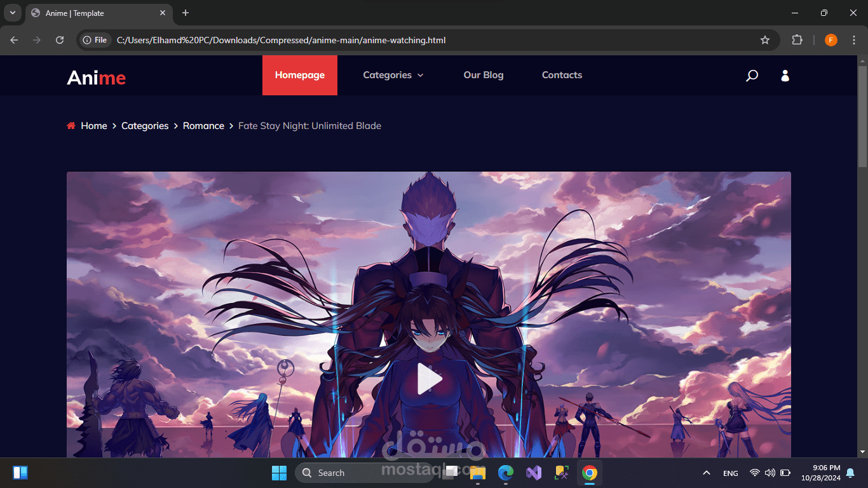Click the taskbar Search box
Screen dimensions: 868x488
coord(365,473)
